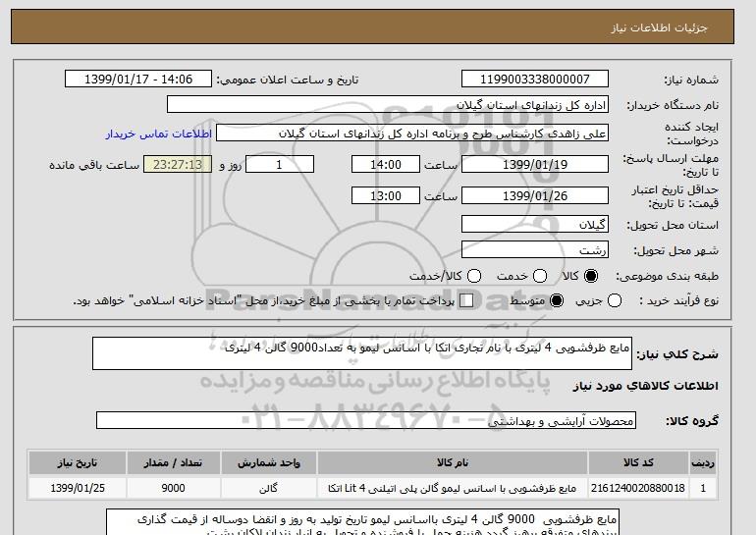The image size is (756, 535).
Task: Click the buyer organization name field
Action: coord(388,105)
